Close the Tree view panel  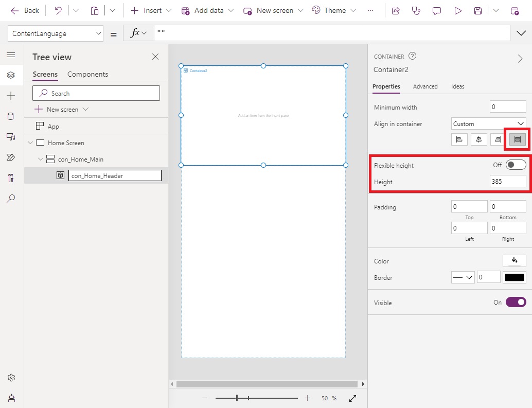point(155,57)
